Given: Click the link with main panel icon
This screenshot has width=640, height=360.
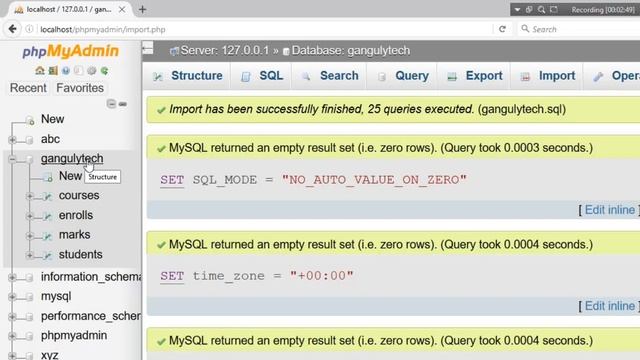Looking at the screenshot, I should click(123, 104).
